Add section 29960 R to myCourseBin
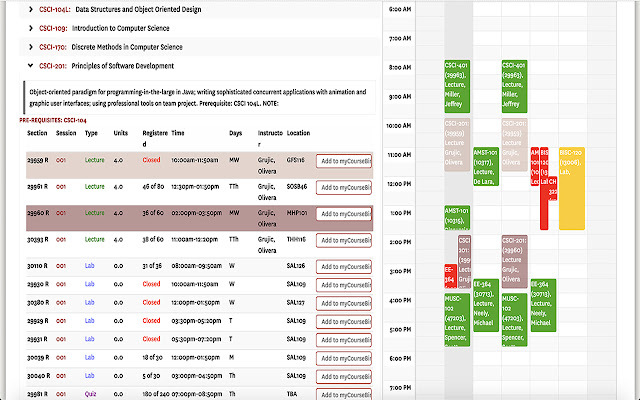 (344, 214)
